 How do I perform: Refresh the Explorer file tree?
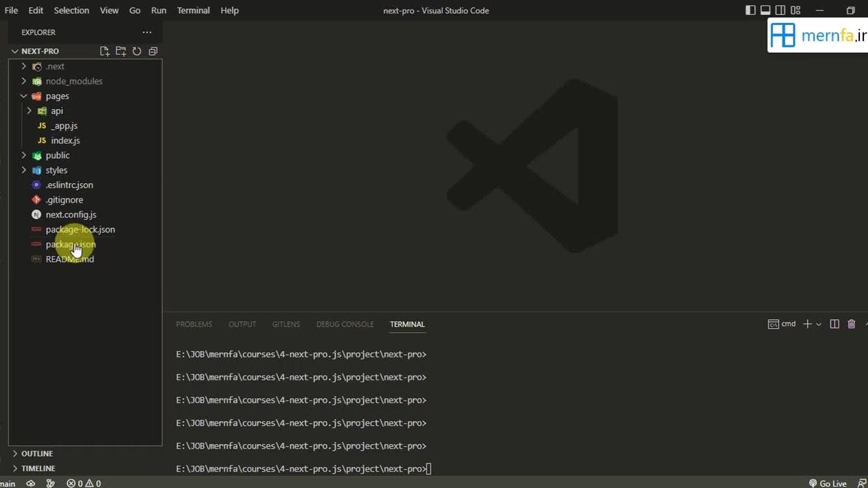click(137, 51)
